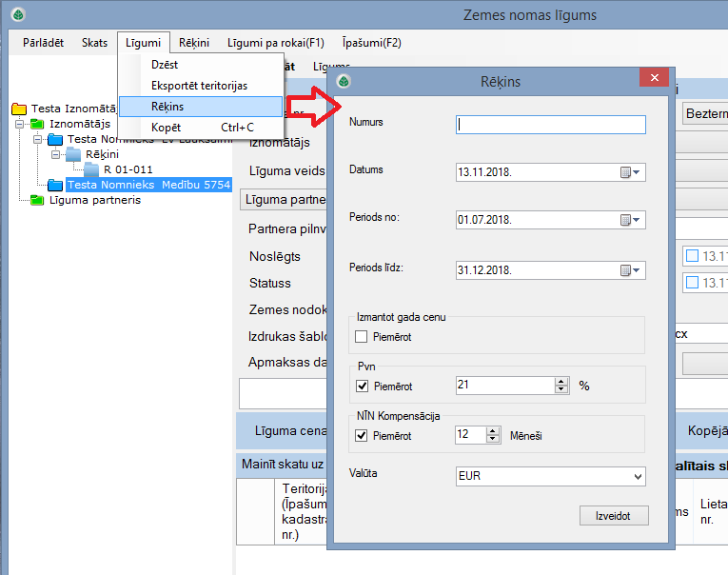Click the R 01-011 invoice folder icon

tap(90, 169)
